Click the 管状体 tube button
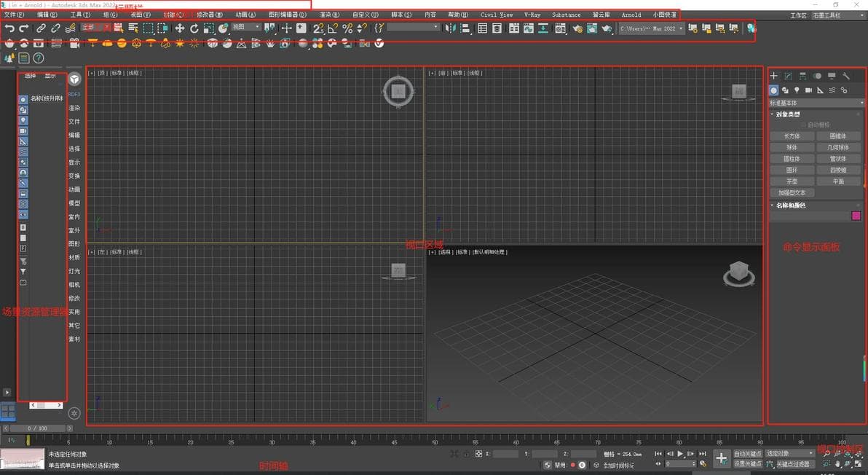The height and width of the screenshot is (475, 868). pos(838,159)
